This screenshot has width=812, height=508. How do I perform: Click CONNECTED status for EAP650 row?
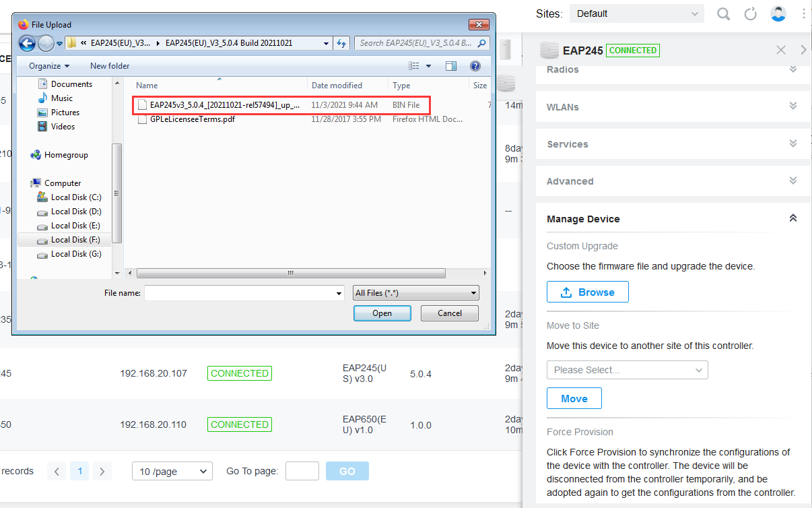[240, 424]
